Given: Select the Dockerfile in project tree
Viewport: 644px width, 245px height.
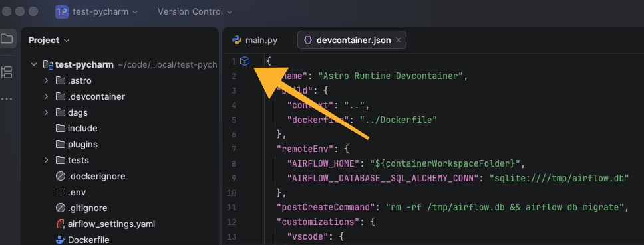Looking at the screenshot, I should 88,240.
